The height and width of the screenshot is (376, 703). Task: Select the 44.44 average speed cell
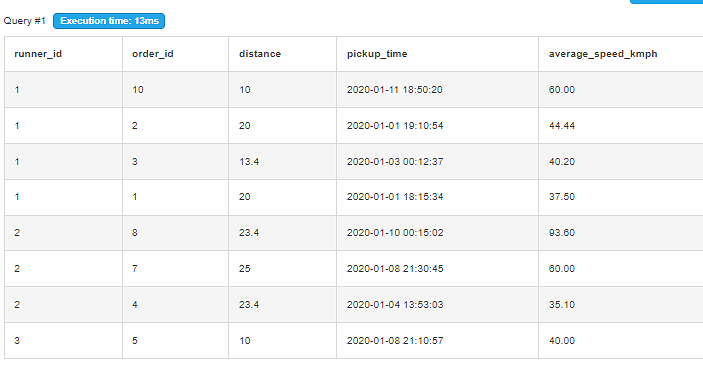click(621, 125)
